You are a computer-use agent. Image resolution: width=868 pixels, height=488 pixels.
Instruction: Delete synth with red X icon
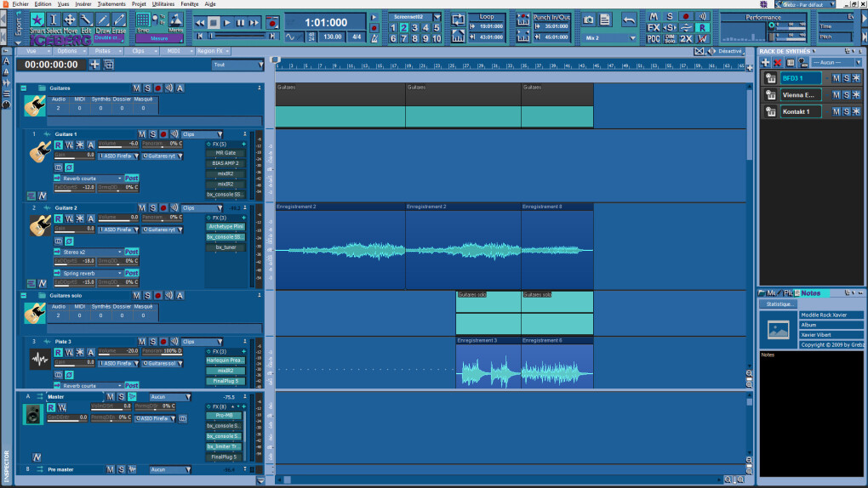(x=777, y=63)
